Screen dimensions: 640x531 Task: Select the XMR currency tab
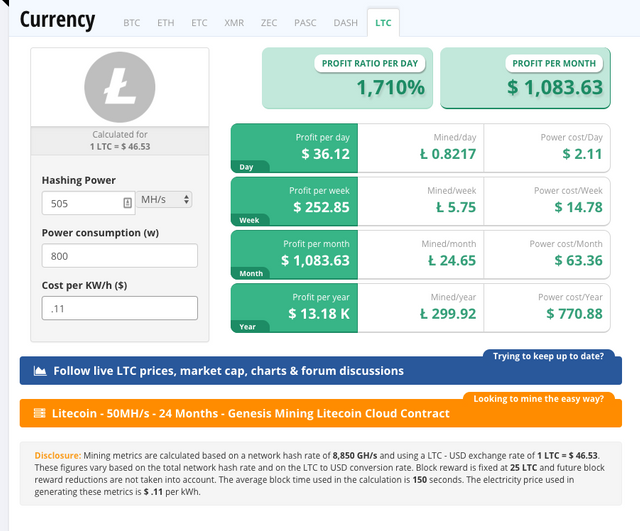(x=234, y=23)
